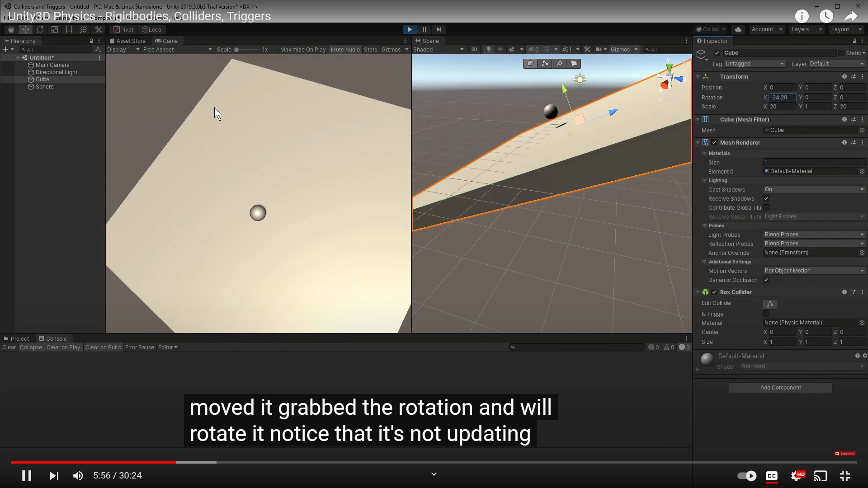
Task: Collapse the Box Collider component
Action: click(x=698, y=292)
